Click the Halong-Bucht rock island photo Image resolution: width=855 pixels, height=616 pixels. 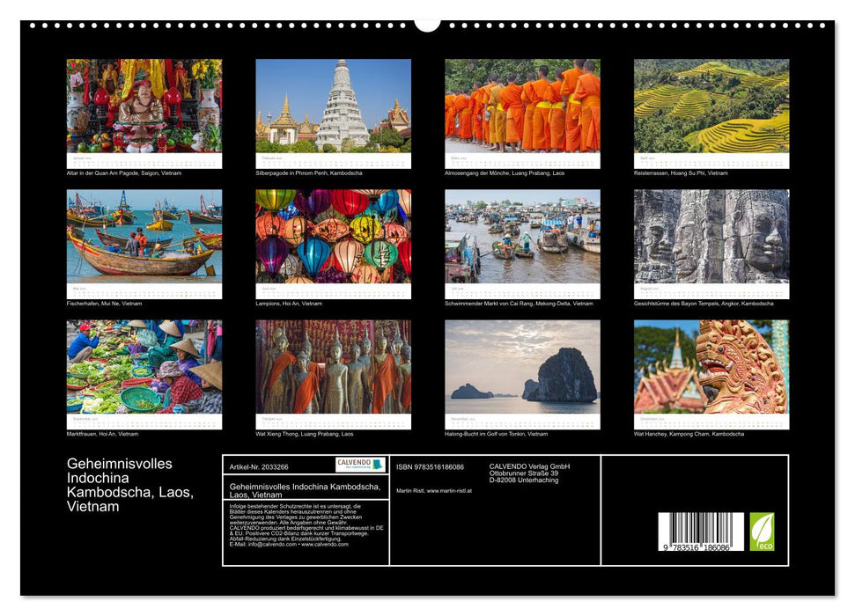click(522, 366)
